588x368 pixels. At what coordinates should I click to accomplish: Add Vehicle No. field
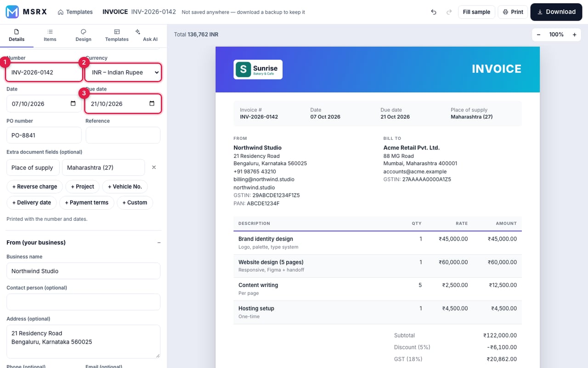(x=124, y=186)
